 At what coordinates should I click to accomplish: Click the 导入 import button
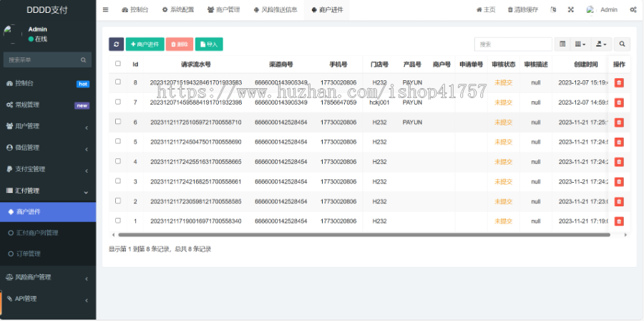(209, 44)
